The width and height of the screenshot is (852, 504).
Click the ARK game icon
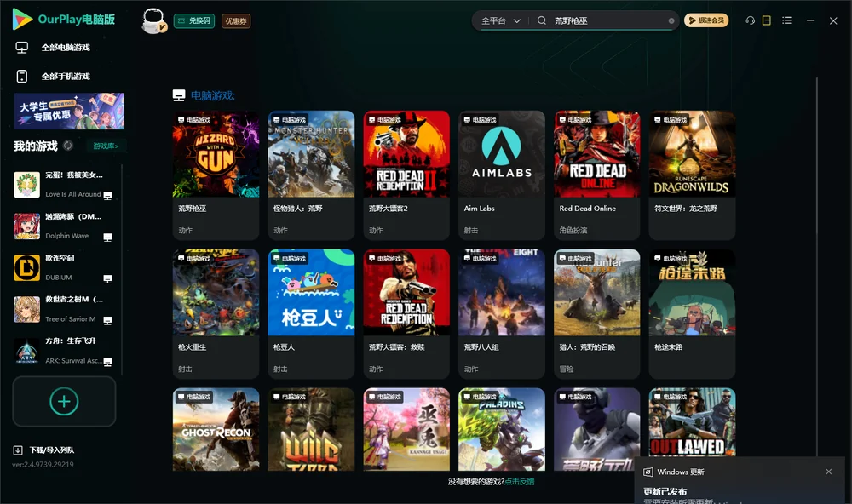26,351
